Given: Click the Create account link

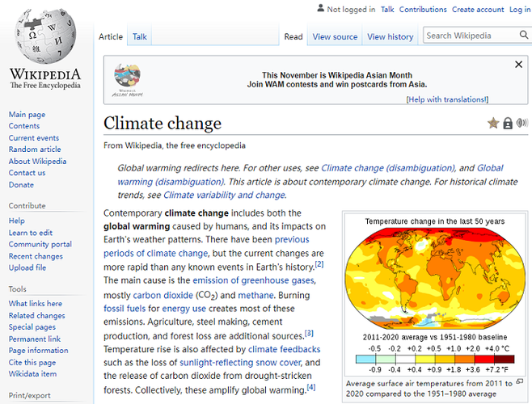Looking at the screenshot, I should tap(478, 10).
